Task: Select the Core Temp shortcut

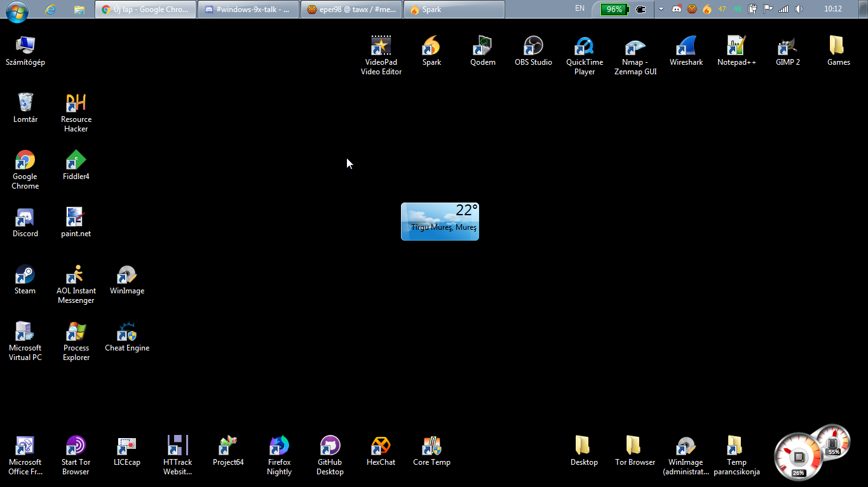Action: [432, 451]
